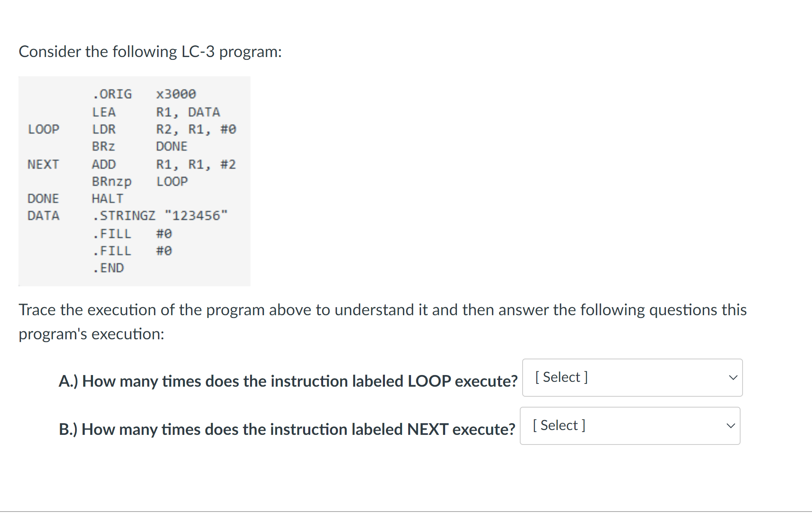The image size is (812, 522).
Task: Click the chevron on question A's select box
Action: (733, 377)
